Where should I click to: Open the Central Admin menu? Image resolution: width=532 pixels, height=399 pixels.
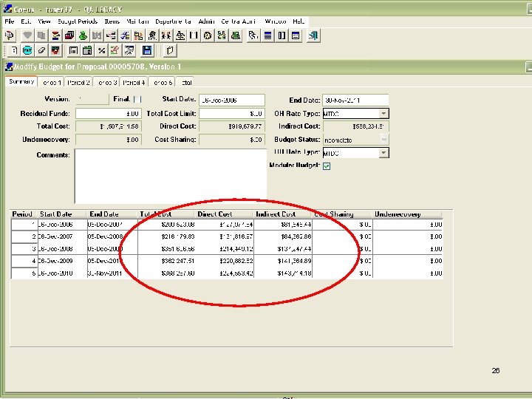[x=238, y=21]
